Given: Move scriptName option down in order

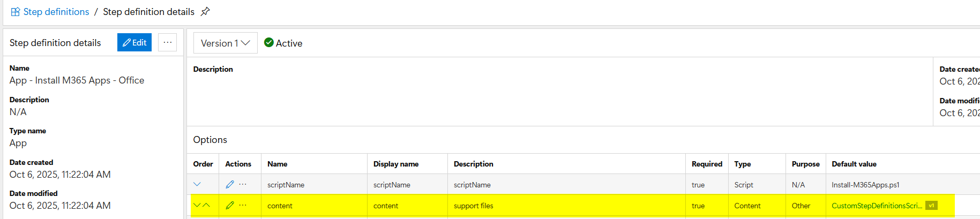Looking at the screenshot, I should [x=197, y=184].
